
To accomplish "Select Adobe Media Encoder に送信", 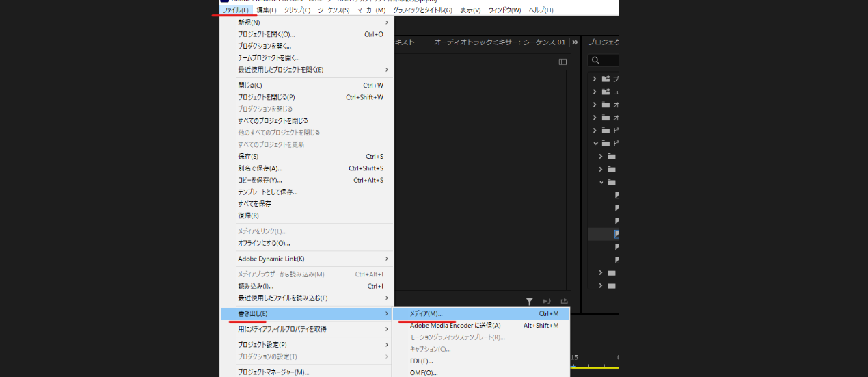I will pos(455,326).
